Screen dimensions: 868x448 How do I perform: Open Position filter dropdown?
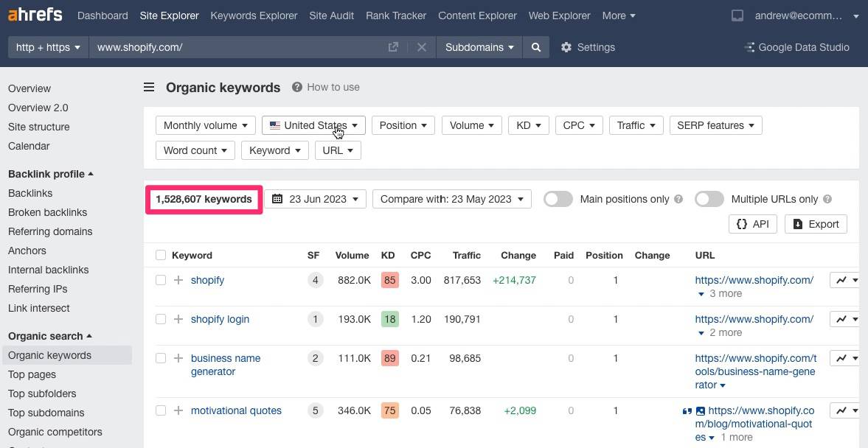(403, 125)
